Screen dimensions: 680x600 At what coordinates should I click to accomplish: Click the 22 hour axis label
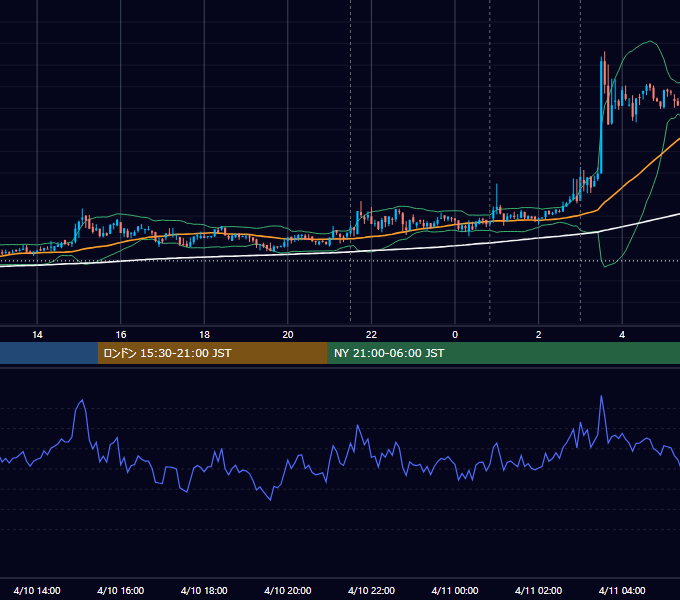pyautogui.click(x=371, y=335)
